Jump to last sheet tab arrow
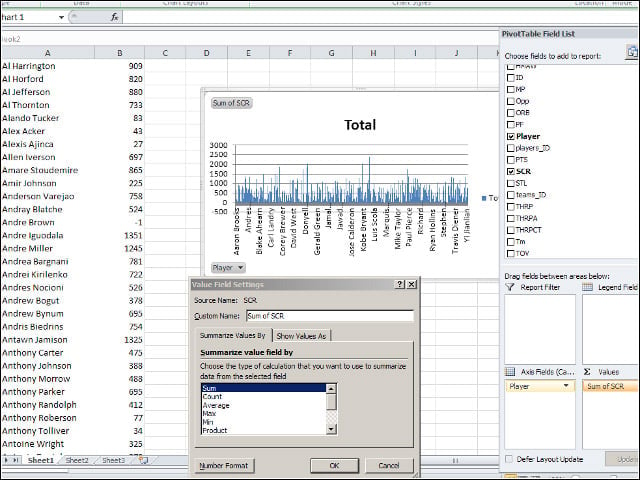This screenshot has width=640, height=480. coord(16,460)
